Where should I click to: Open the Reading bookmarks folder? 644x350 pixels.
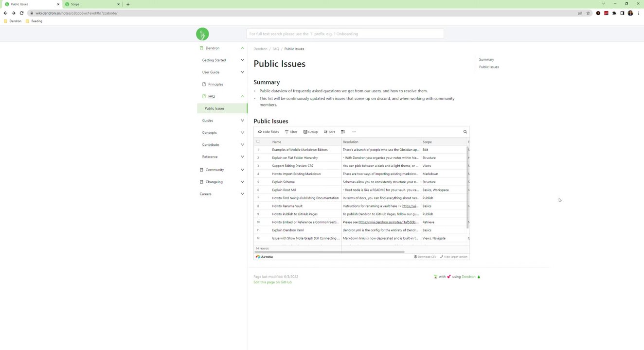pyautogui.click(x=34, y=21)
